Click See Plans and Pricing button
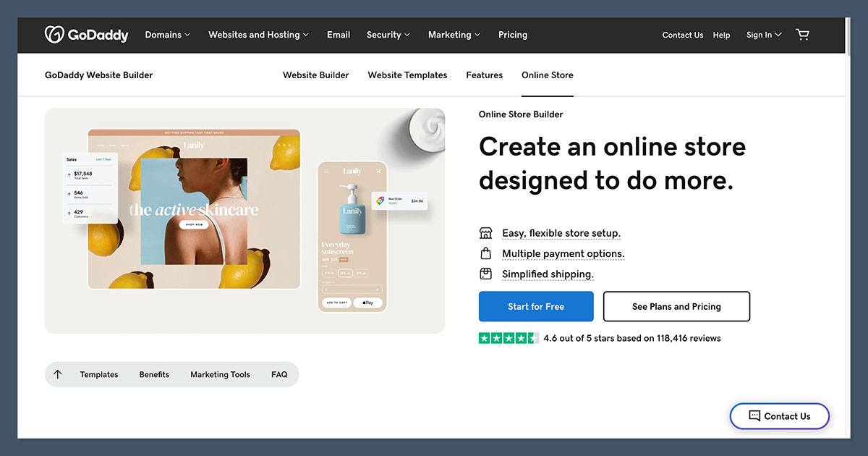The image size is (868, 456). click(676, 306)
